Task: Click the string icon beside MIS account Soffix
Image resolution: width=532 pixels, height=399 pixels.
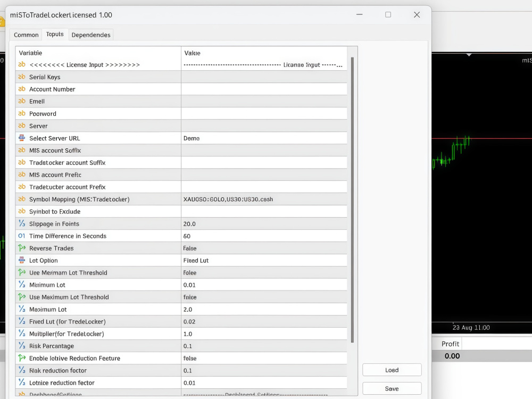Action: (x=22, y=150)
